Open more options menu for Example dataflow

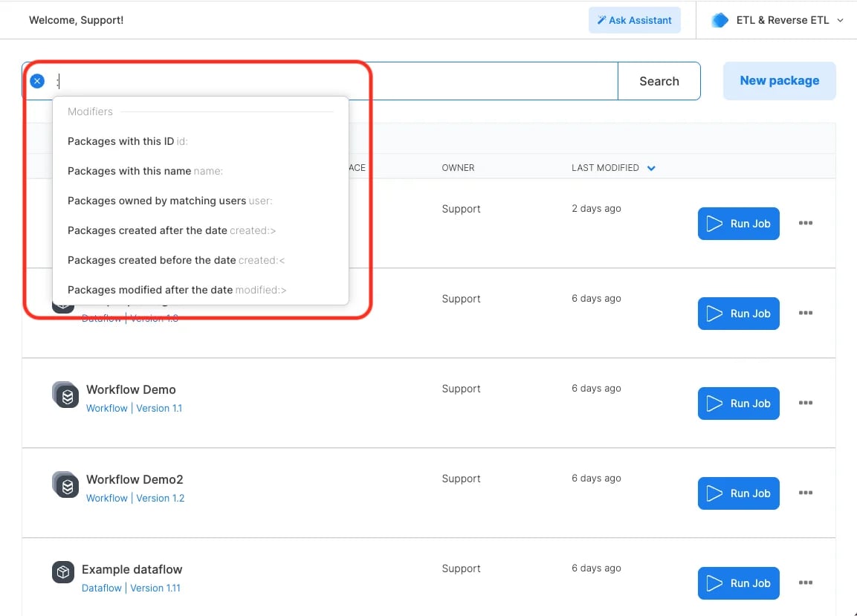[805, 583]
